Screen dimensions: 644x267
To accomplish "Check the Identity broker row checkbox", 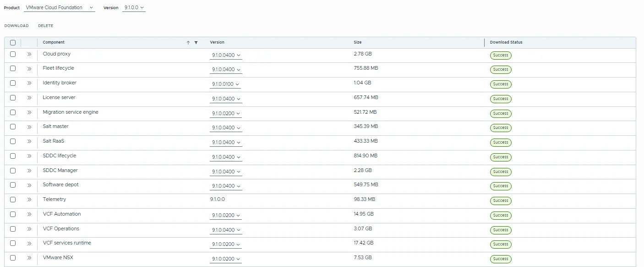I will click(13, 83).
